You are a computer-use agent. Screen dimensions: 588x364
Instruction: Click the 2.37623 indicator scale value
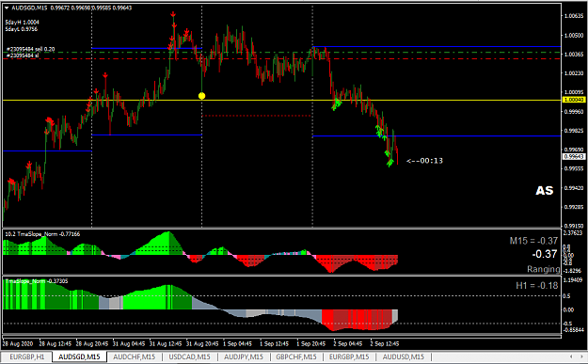click(572, 233)
